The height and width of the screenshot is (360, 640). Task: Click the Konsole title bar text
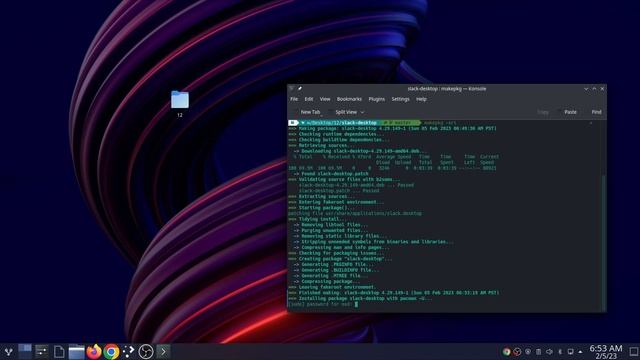click(447, 89)
